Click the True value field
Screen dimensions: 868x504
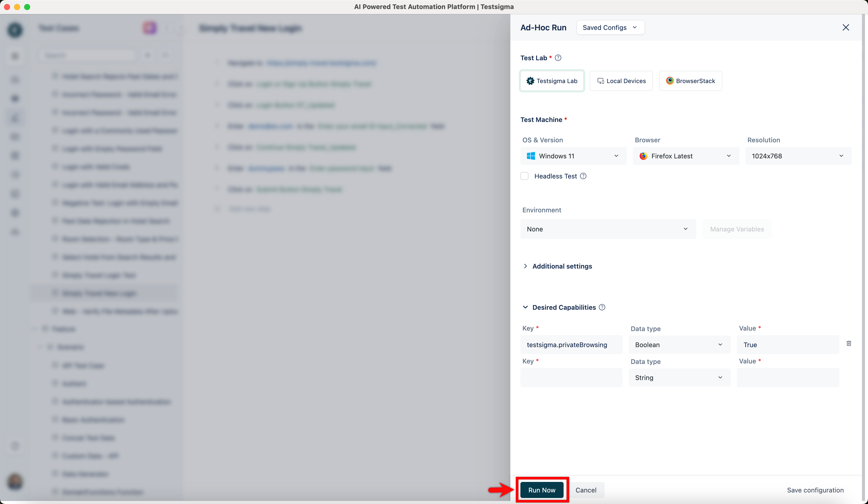point(788,345)
